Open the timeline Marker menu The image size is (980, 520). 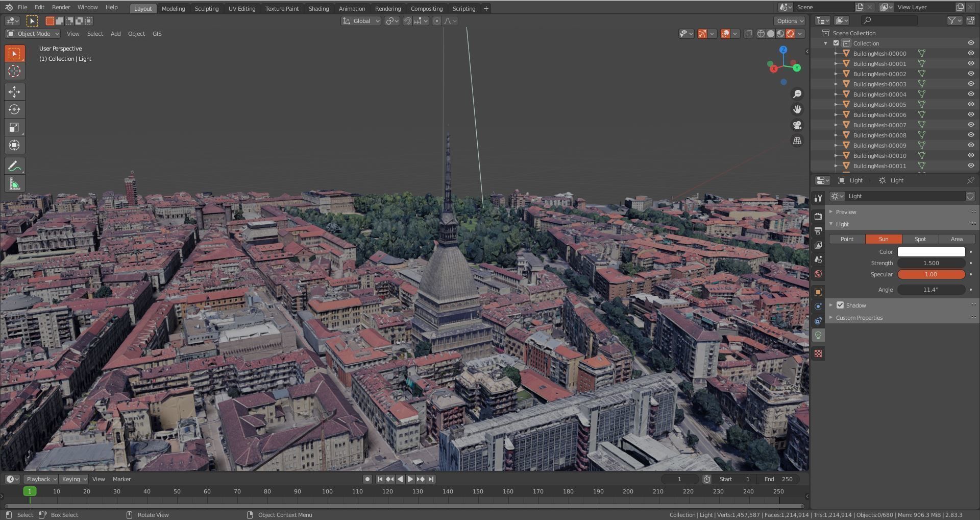coord(121,479)
